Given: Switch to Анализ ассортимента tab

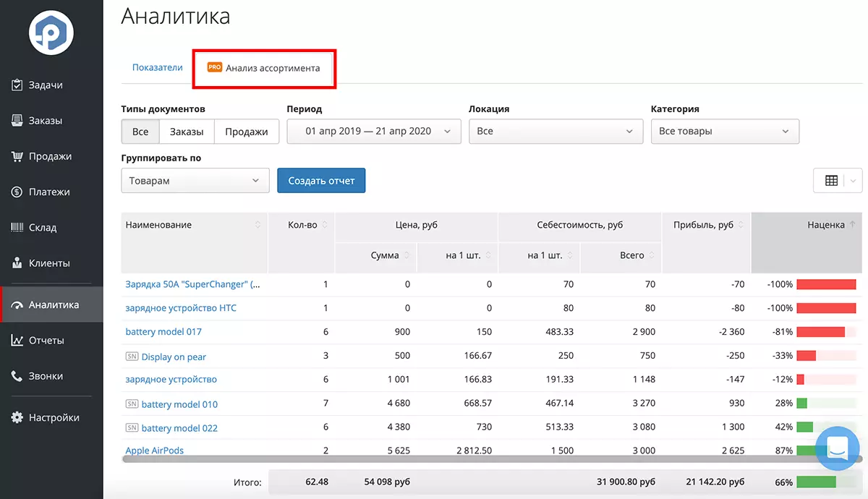Looking at the screenshot, I should (263, 68).
